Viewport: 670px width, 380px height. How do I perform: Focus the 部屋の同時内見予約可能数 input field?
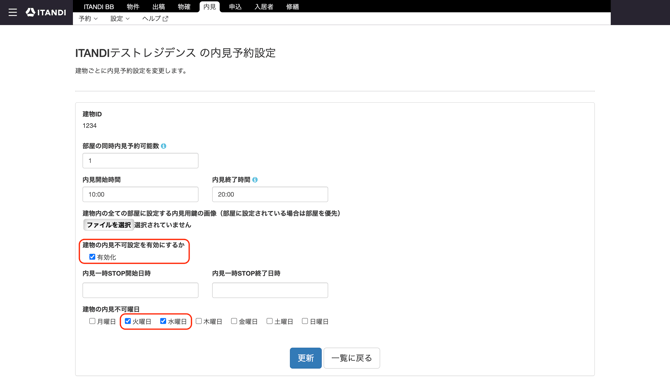[140, 161]
